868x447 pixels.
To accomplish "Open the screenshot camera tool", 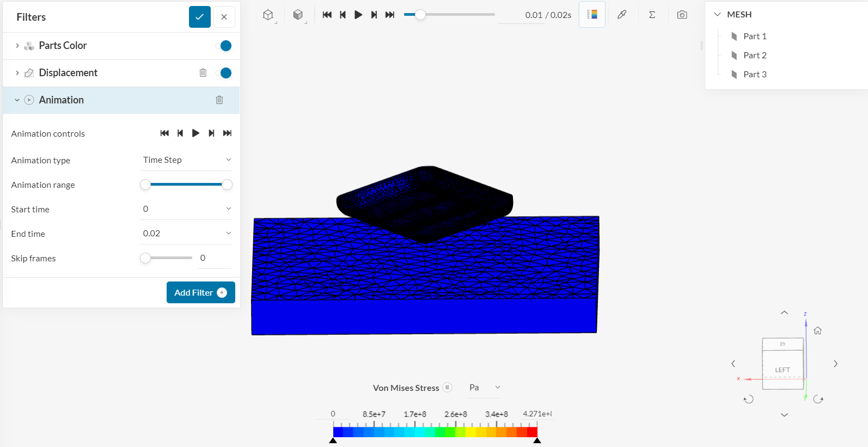I will click(682, 15).
